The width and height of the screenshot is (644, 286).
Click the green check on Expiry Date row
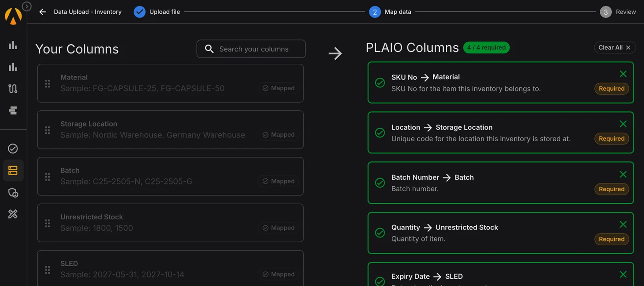(380, 281)
